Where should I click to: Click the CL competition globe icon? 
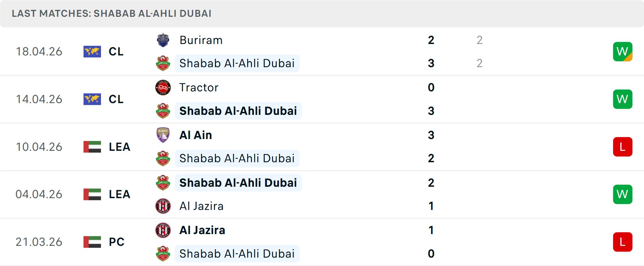click(92, 51)
